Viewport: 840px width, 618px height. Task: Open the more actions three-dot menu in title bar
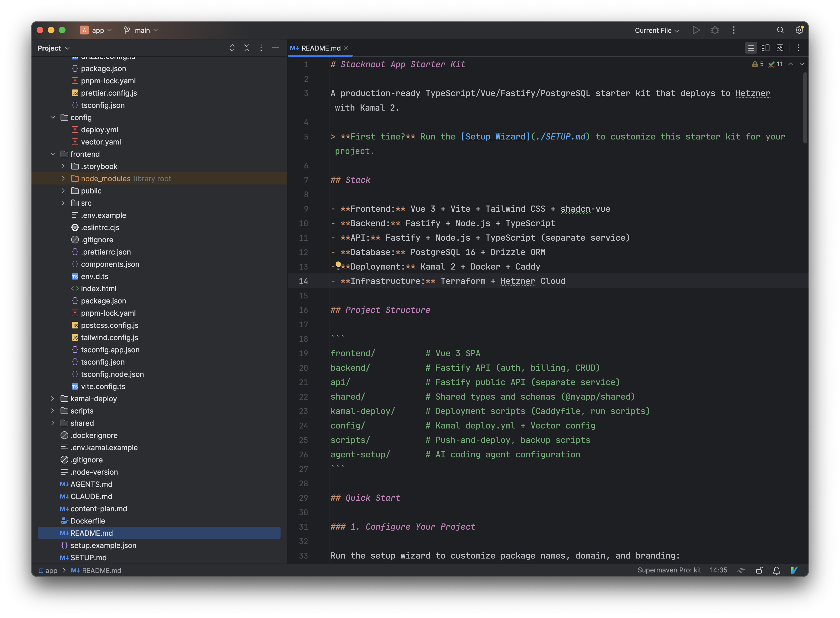click(x=734, y=30)
